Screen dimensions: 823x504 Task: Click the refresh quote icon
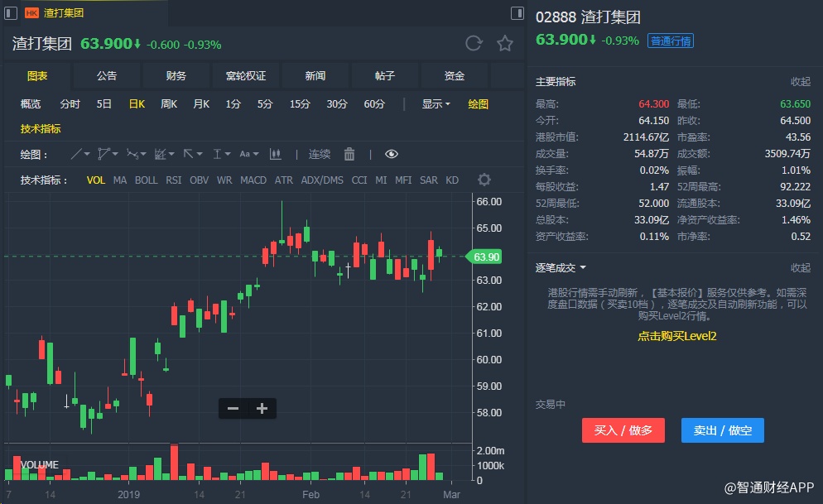click(474, 44)
